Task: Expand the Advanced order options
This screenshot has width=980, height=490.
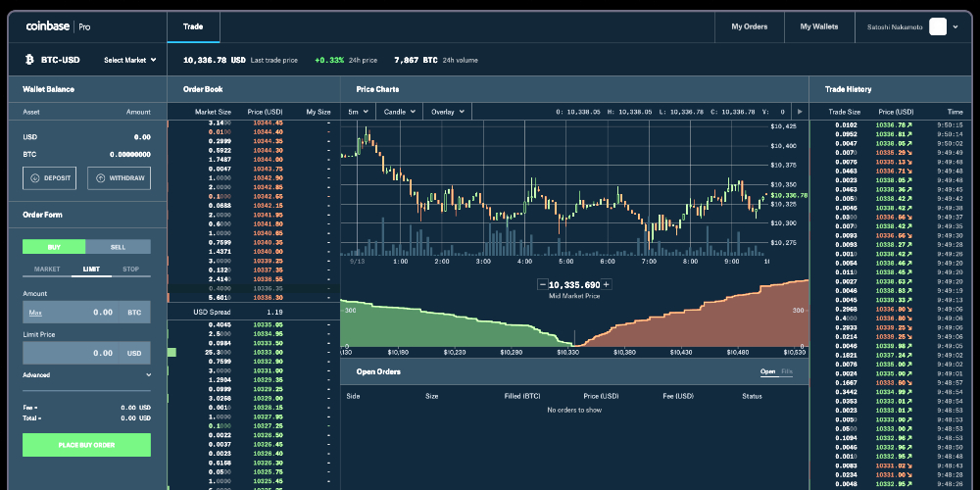Action: [x=86, y=375]
